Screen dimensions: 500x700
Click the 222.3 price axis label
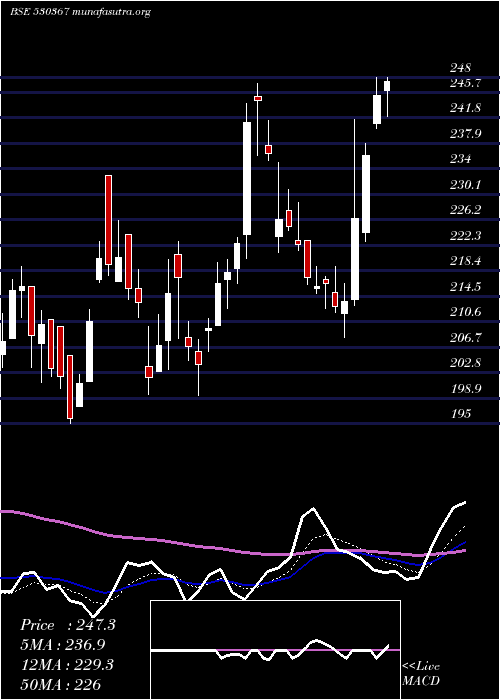coord(465,235)
